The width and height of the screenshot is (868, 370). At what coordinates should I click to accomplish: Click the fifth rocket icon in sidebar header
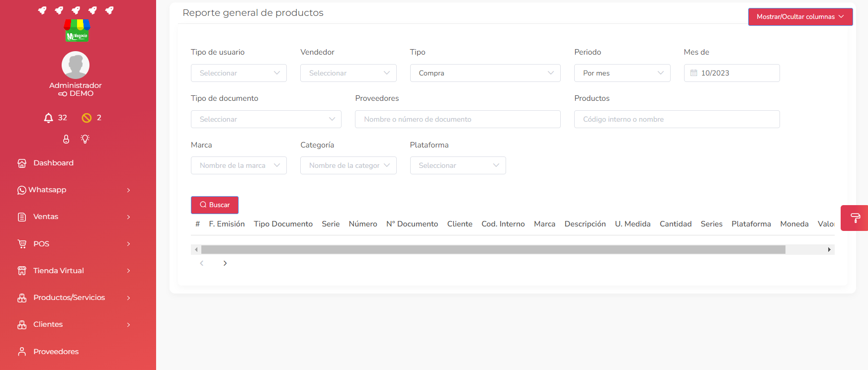[x=109, y=10]
